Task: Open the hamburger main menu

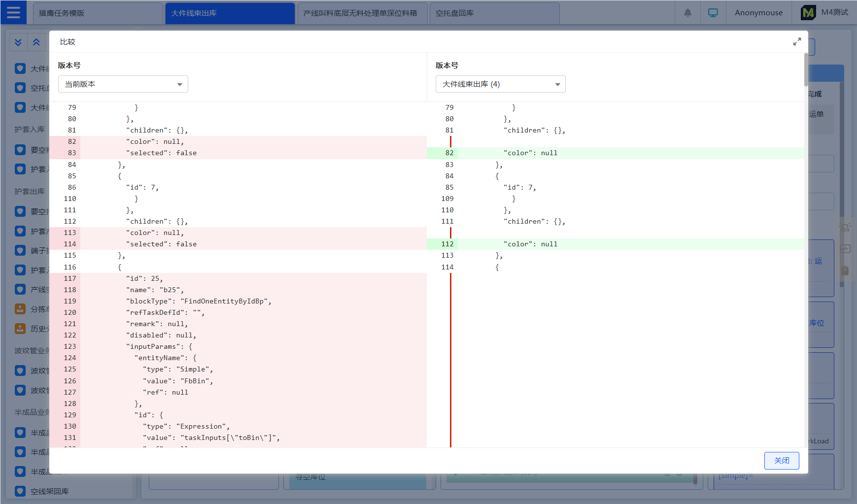Action: click(13, 12)
